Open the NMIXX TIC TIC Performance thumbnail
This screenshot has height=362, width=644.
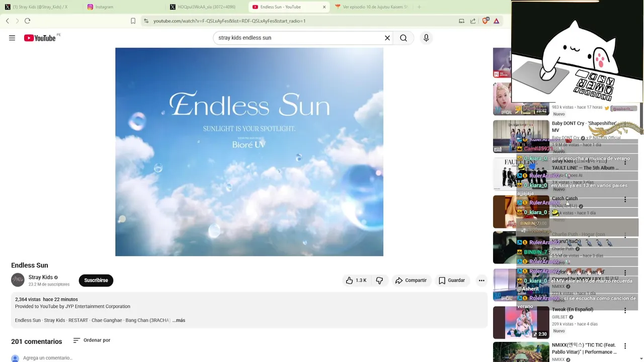coord(521,352)
